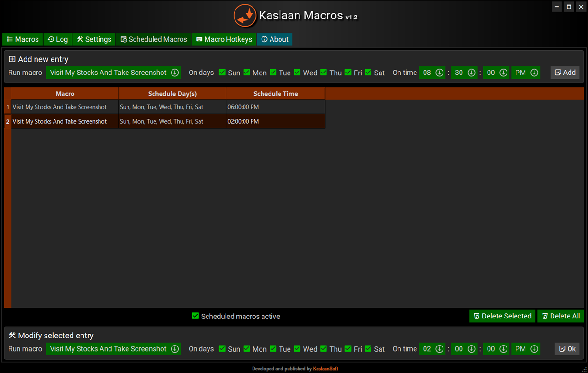The image size is (588, 373).
Task: Click the clock icon on the Log tab
Action: click(49, 39)
